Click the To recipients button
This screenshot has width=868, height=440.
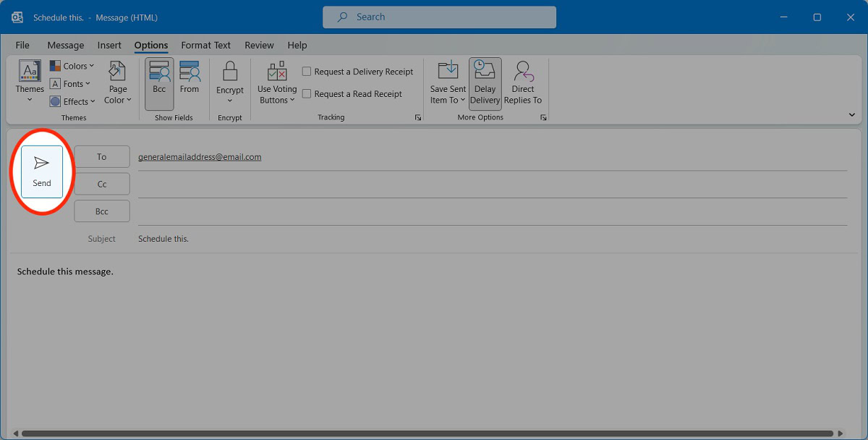click(102, 157)
